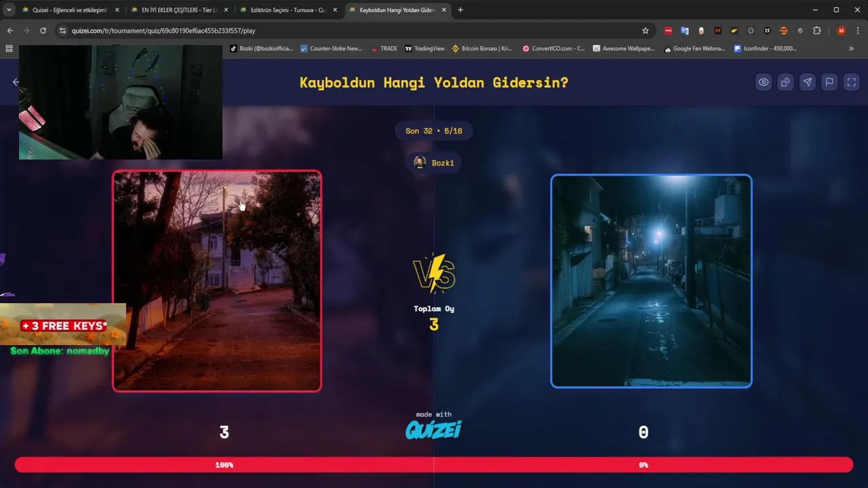Click the gray circular extension icon
This screenshot has width=868, height=488.
click(x=800, y=30)
